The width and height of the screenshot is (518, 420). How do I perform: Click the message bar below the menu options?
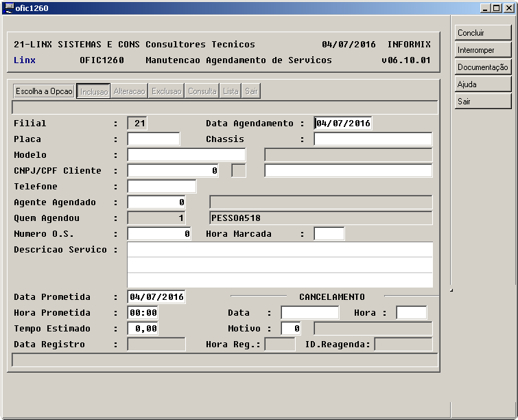[224, 107]
